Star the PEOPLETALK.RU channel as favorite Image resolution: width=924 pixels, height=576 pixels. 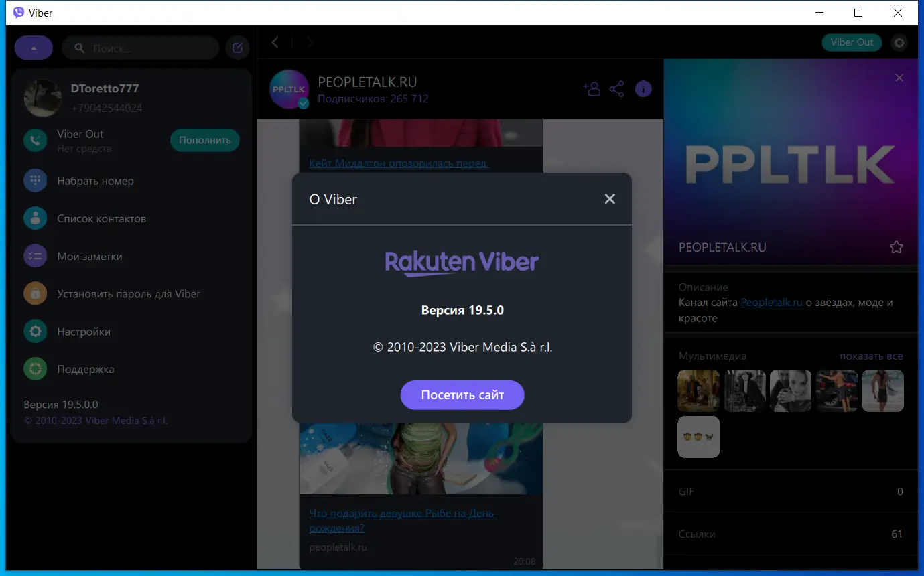click(896, 246)
